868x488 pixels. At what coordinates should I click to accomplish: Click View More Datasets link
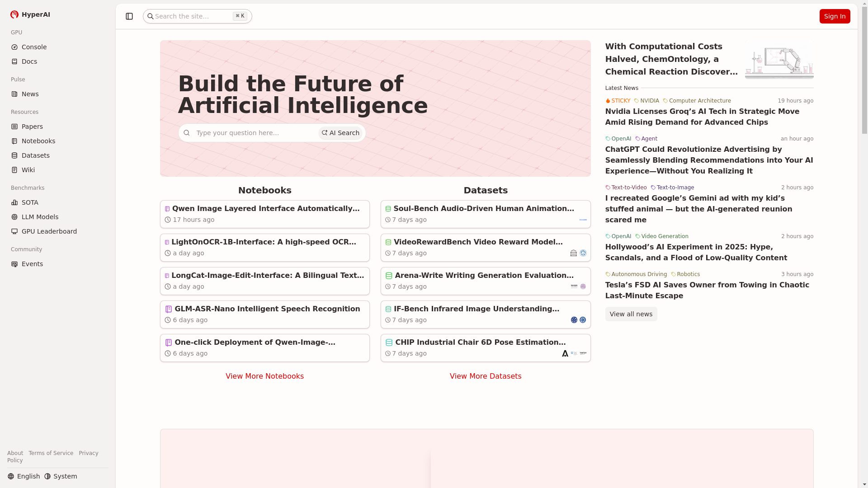[x=486, y=376]
